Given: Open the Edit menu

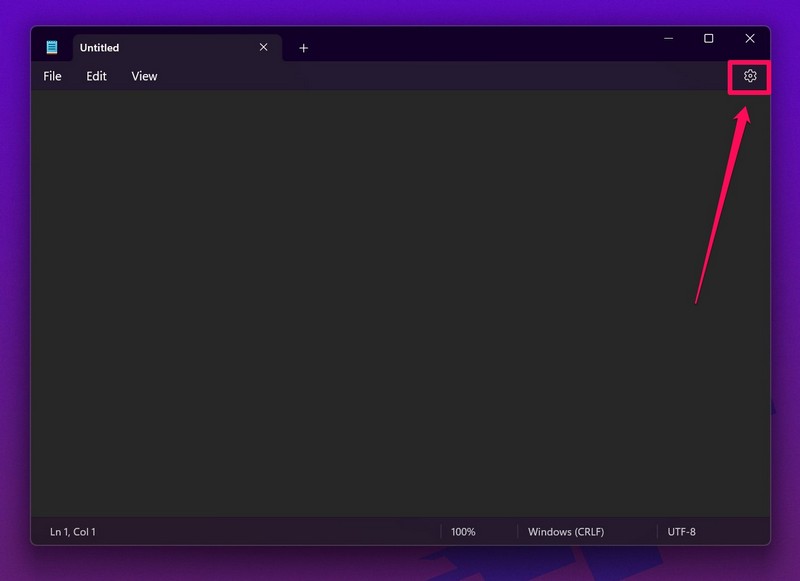Looking at the screenshot, I should (x=96, y=76).
